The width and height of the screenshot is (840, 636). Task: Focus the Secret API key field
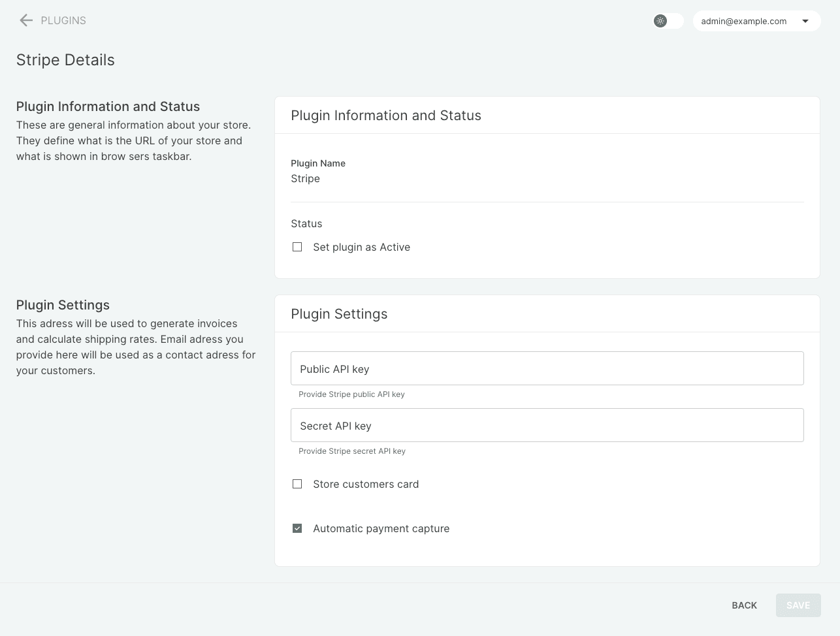(x=547, y=425)
